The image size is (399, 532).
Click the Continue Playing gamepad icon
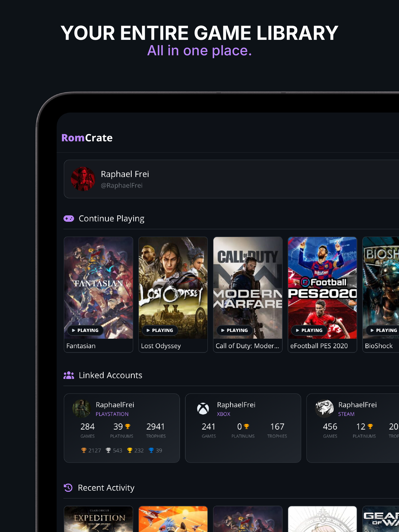click(x=69, y=218)
